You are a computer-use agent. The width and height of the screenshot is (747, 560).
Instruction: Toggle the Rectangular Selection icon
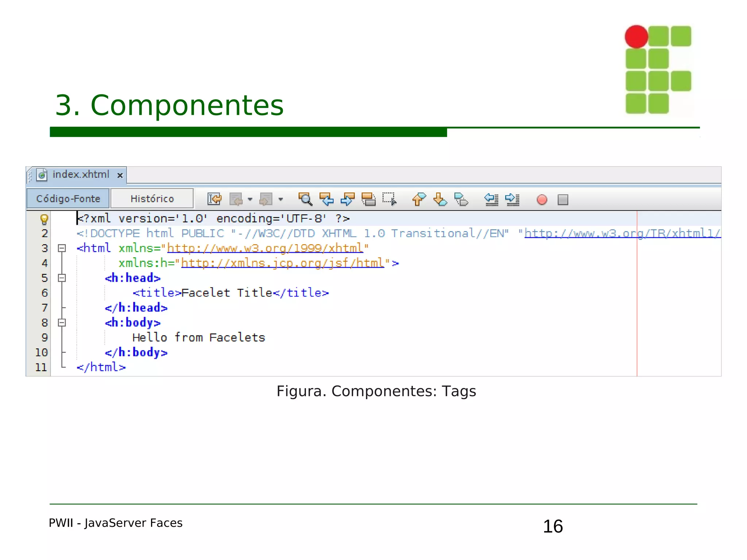(389, 199)
